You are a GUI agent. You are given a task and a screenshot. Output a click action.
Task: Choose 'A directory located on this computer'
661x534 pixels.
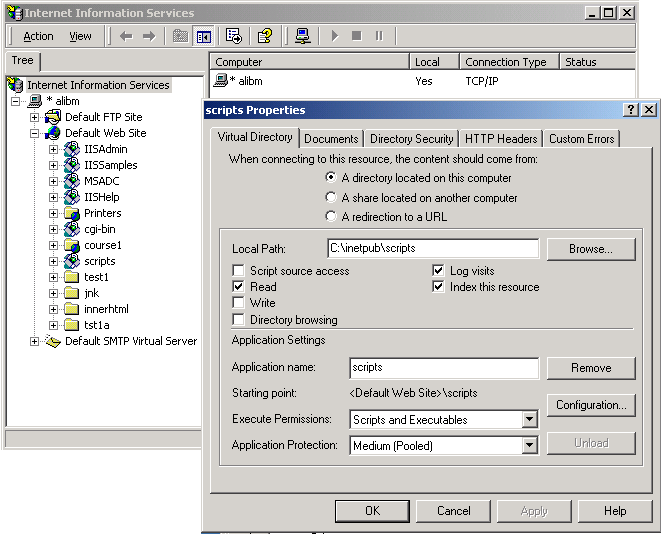(x=331, y=177)
